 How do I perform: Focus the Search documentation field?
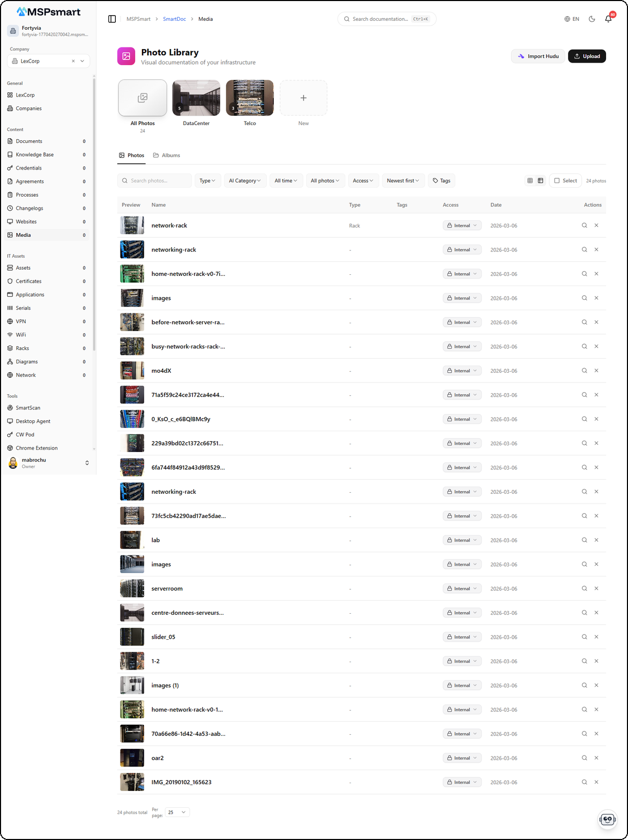[x=387, y=19]
